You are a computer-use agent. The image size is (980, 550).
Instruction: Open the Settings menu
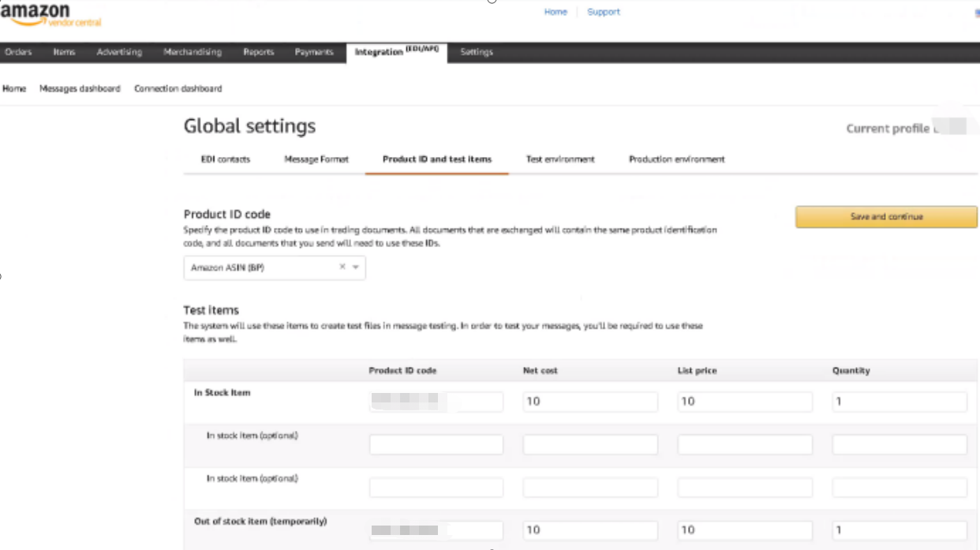(477, 52)
